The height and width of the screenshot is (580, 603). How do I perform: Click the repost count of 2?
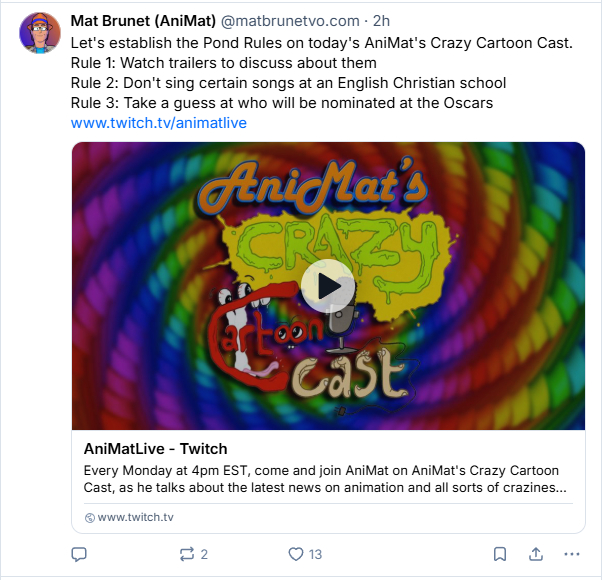tap(204, 553)
